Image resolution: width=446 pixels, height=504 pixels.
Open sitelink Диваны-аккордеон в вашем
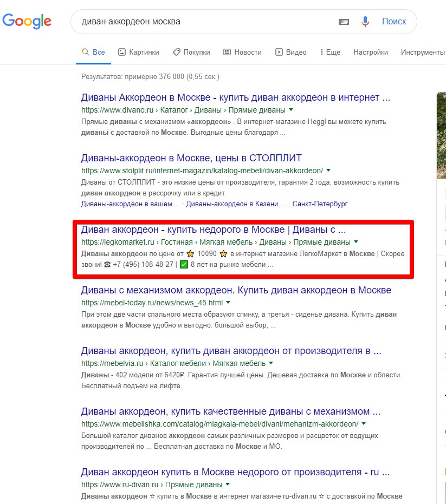pos(130,204)
